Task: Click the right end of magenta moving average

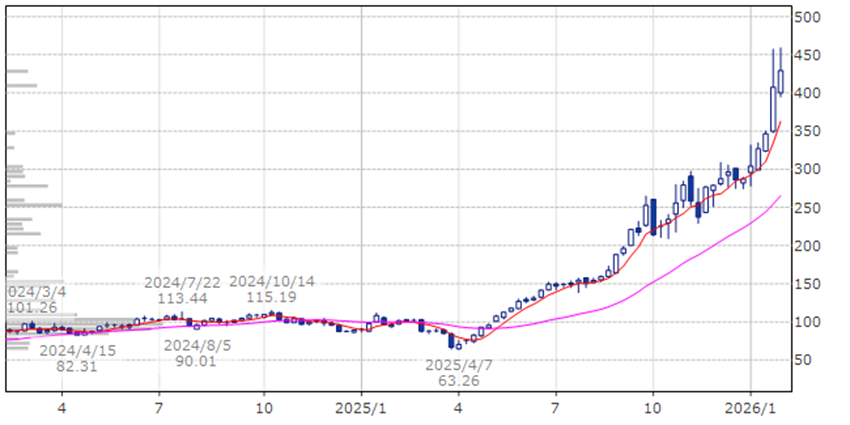Action: tap(779, 197)
